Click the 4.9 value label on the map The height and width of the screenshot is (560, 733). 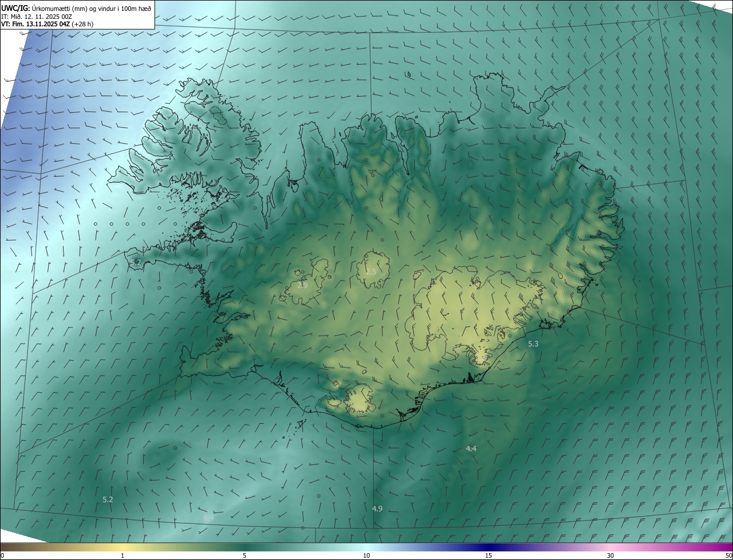377,508
